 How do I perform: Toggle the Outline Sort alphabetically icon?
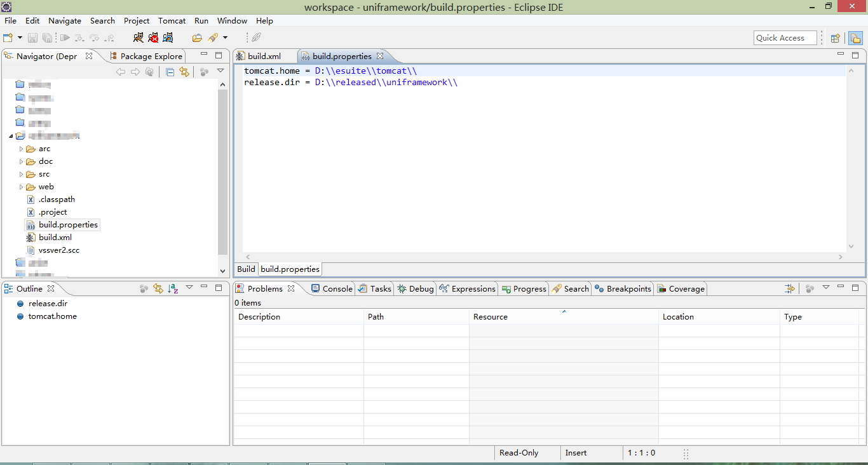[x=173, y=288]
